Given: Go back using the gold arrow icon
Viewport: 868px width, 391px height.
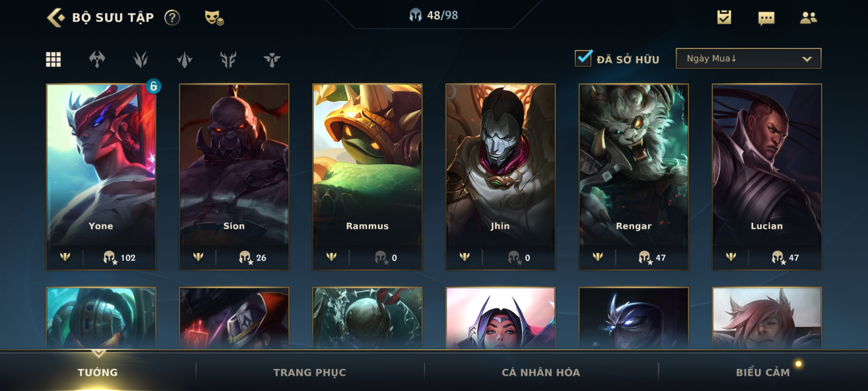Looking at the screenshot, I should [55, 18].
